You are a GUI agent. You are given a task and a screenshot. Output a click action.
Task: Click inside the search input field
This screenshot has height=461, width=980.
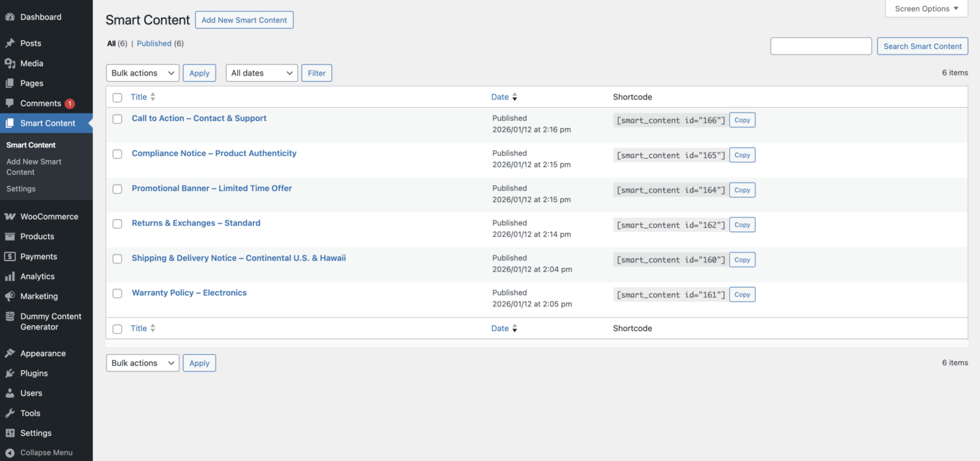(820, 45)
